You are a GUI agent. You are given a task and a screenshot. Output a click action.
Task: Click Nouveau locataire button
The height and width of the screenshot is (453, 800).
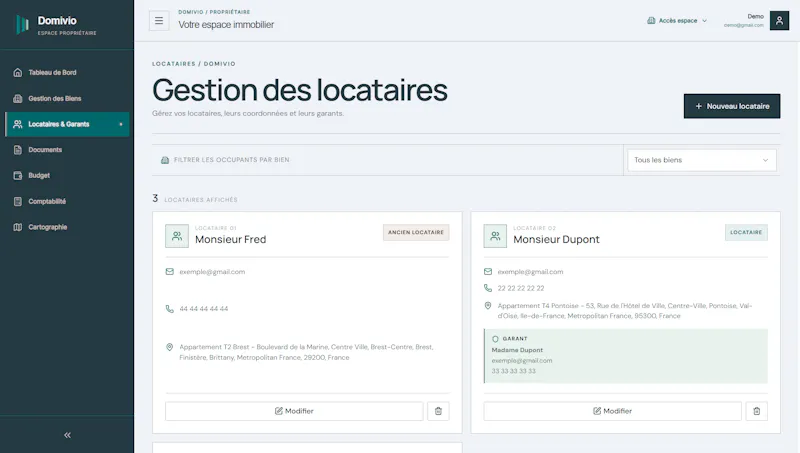[x=732, y=106]
